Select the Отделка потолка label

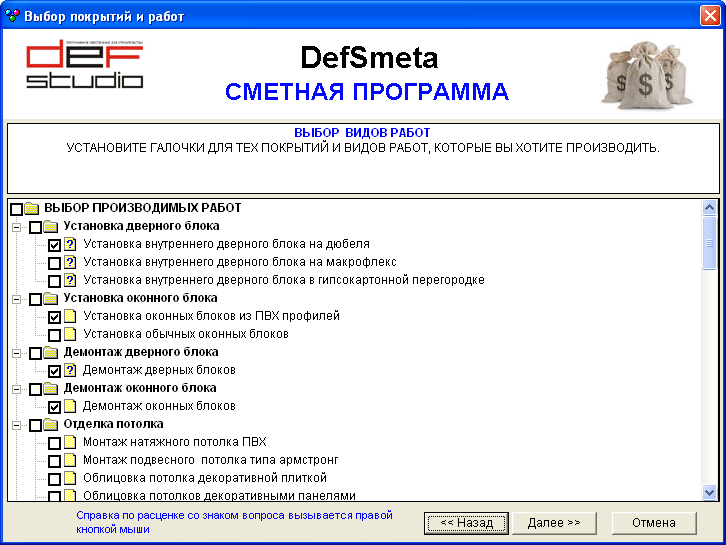[113, 424]
